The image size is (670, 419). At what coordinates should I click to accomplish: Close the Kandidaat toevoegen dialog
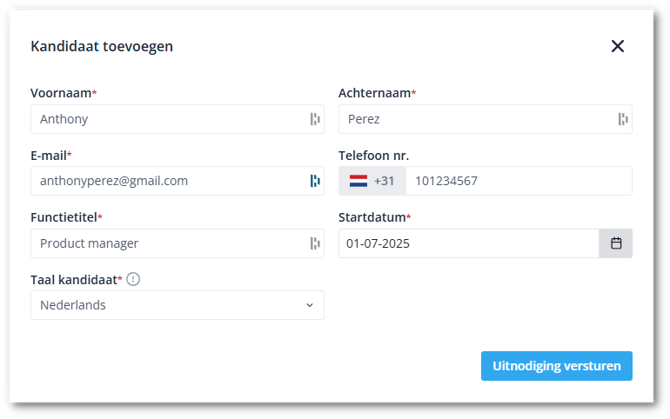(x=617, y=46)
